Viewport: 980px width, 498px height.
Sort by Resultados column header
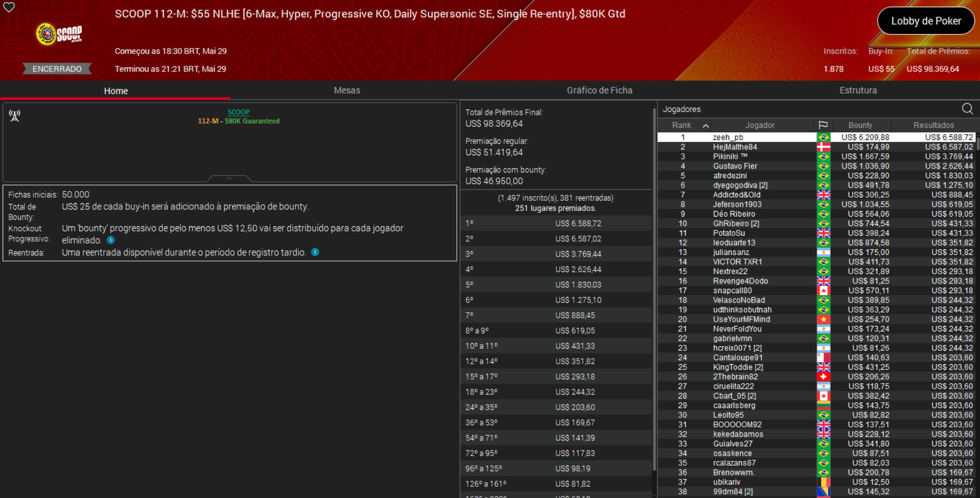934,125
